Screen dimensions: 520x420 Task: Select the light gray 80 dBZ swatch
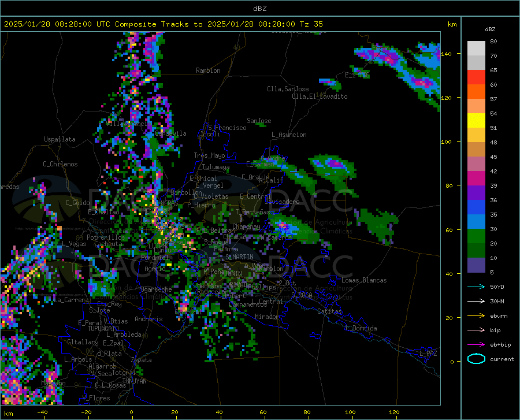pos(476,49)
